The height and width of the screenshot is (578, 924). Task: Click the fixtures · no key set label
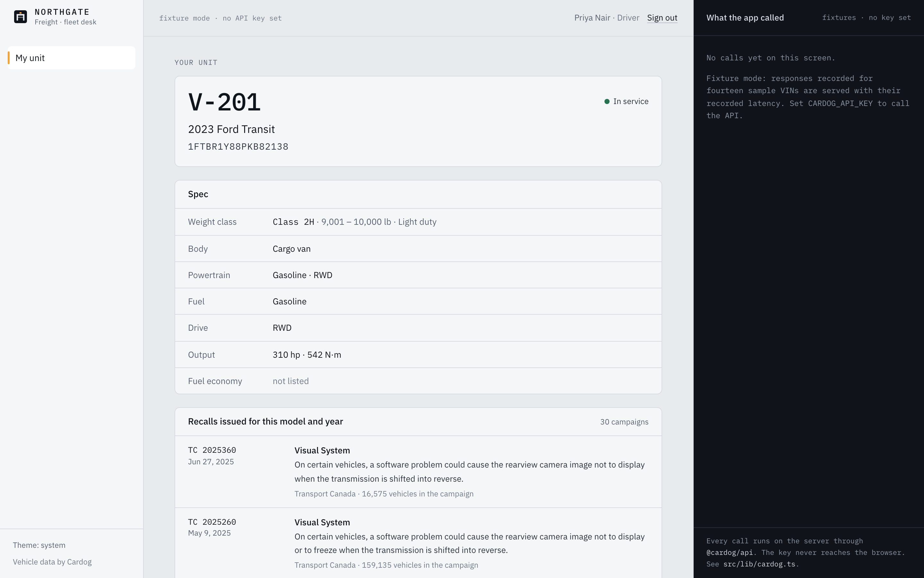point(866,18)
